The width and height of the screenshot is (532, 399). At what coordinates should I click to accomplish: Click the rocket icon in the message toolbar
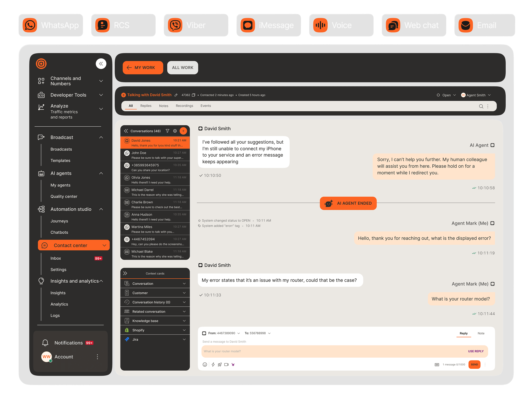click(220, 364)
